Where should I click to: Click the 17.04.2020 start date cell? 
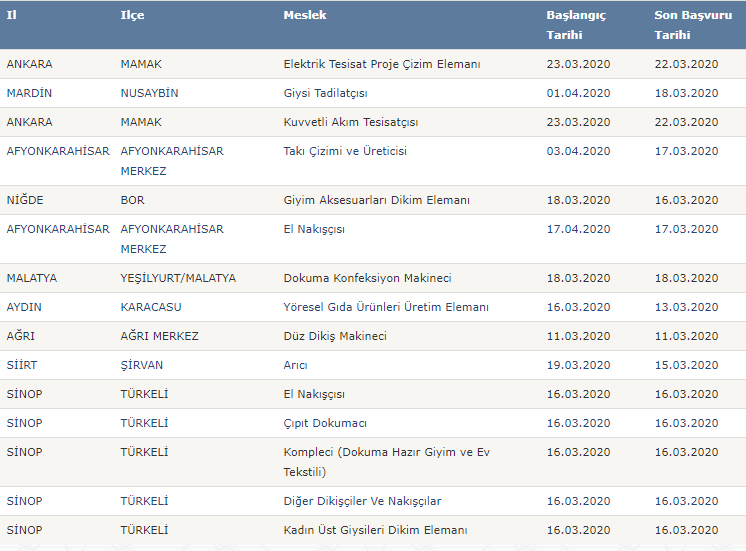pos(578,229)
